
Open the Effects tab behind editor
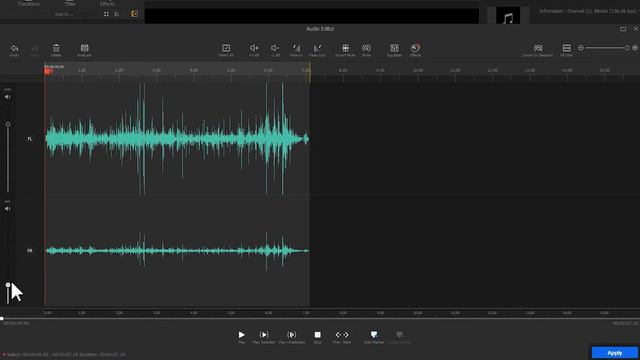pyautogui.click(x=107, y=4)
